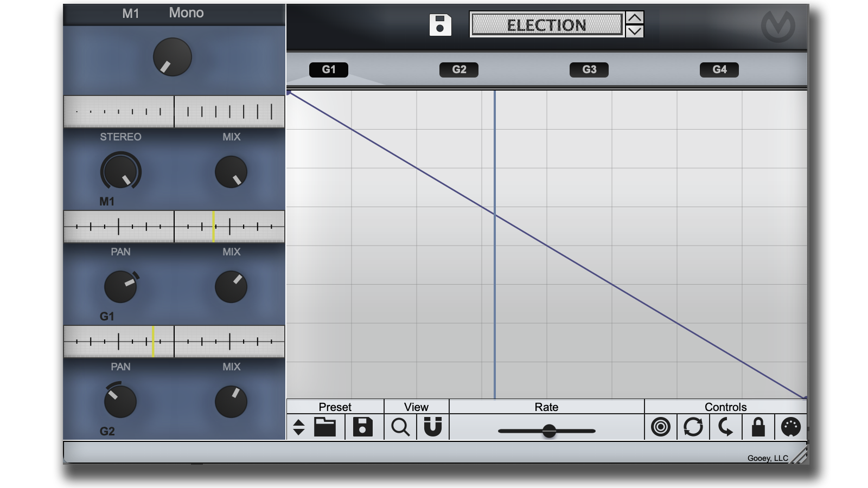Click yellow marker on G1 pan ruler
The height and width of the screenshot is (488, 868).
click(153, 342)
